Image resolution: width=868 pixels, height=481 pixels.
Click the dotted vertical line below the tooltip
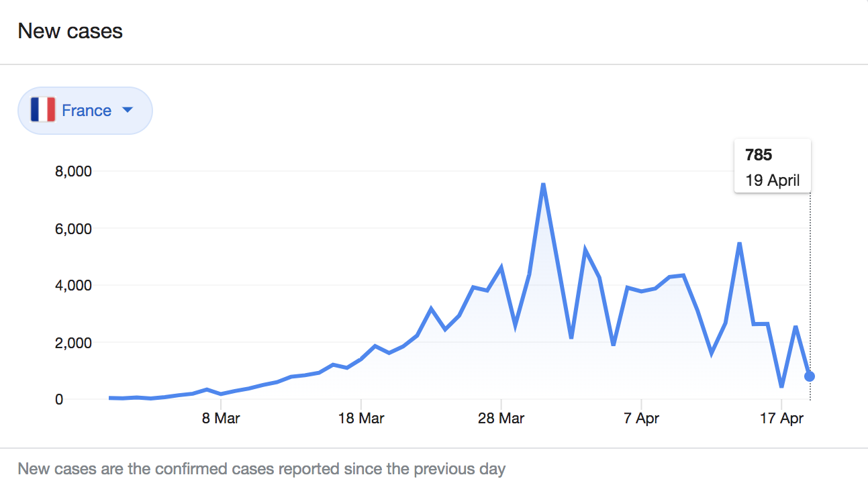click(810, 282)
